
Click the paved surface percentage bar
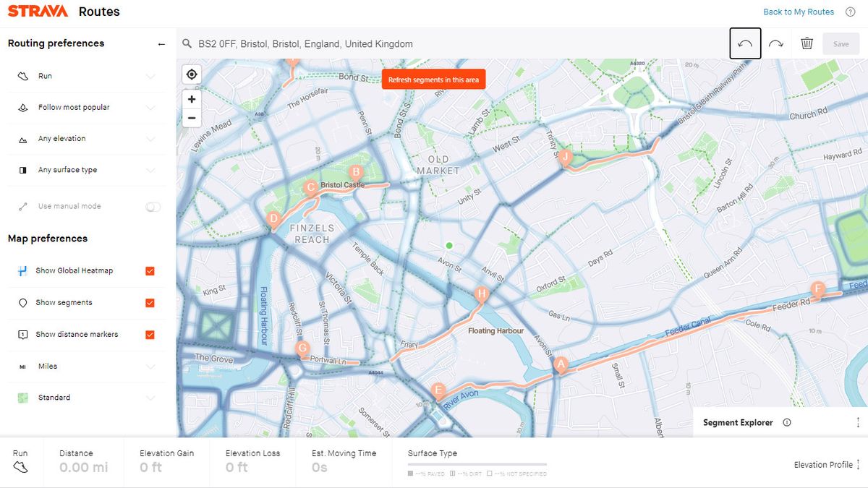point(425,474)
